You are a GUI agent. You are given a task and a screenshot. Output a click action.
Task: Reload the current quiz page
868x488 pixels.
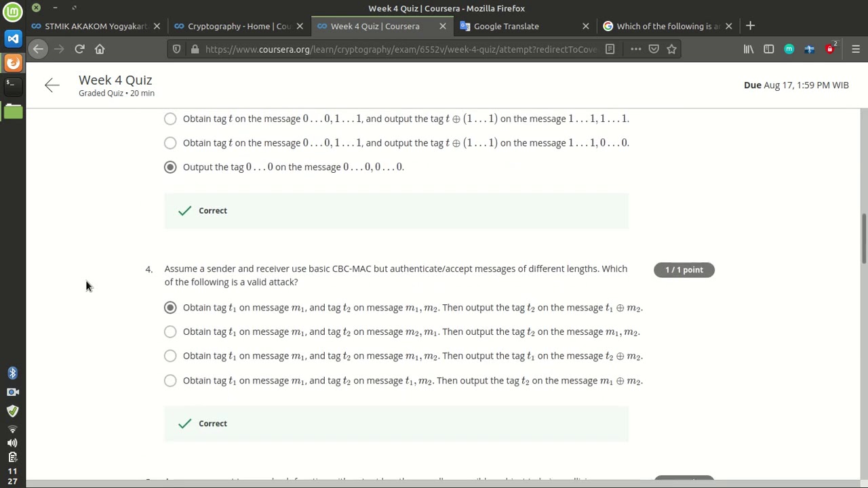(79, 49)
